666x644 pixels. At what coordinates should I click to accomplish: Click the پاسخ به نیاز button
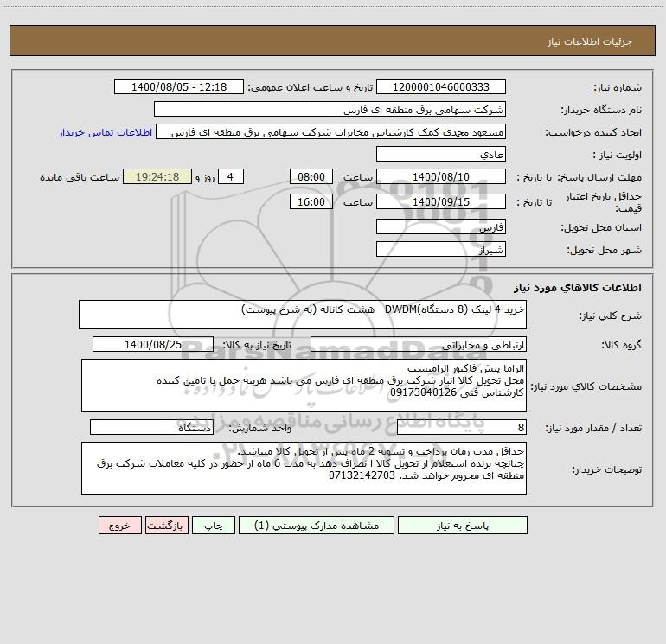(x=463, y=525)
